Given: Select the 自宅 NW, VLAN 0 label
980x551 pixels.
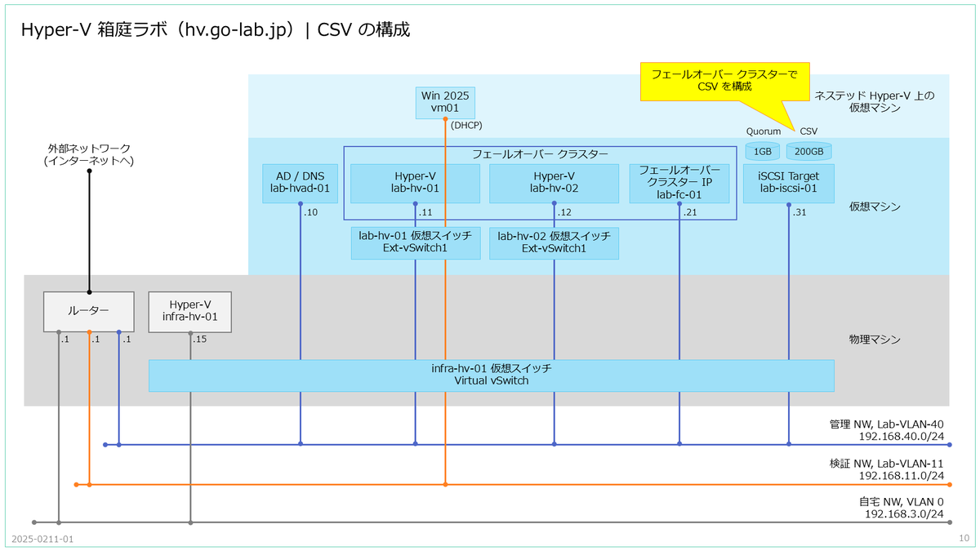Looking at the screenshot, I should [x=901, y=501].
